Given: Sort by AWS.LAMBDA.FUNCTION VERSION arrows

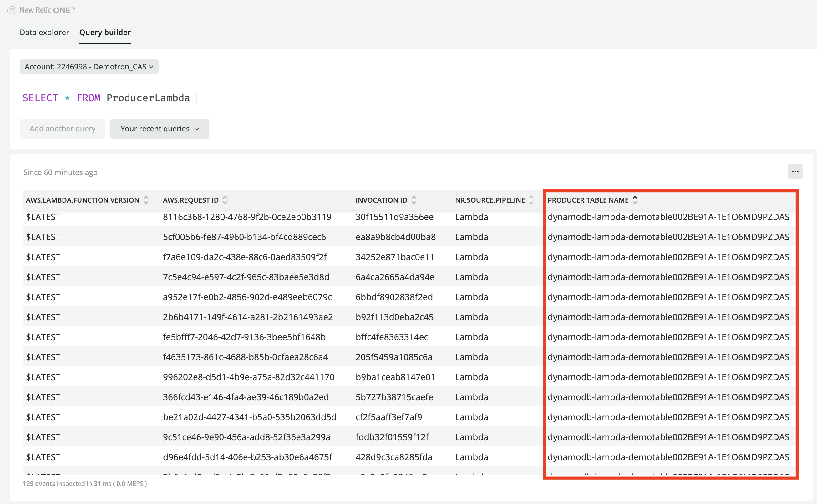Looking at the screenshot, I should pos(146,200).
